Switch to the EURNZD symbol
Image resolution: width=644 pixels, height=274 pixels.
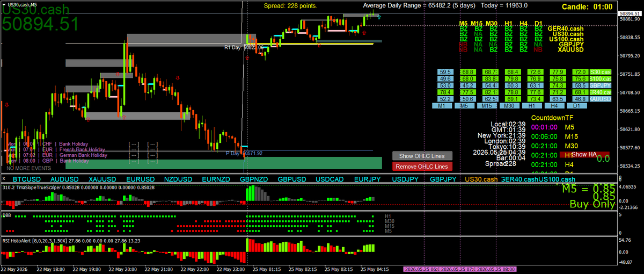[x=217, y=179]
